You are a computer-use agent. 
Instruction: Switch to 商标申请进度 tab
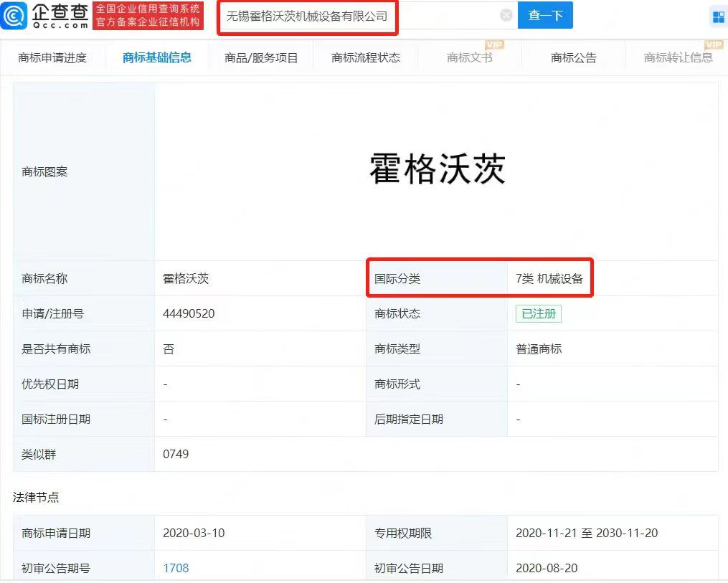coord(52,57)
